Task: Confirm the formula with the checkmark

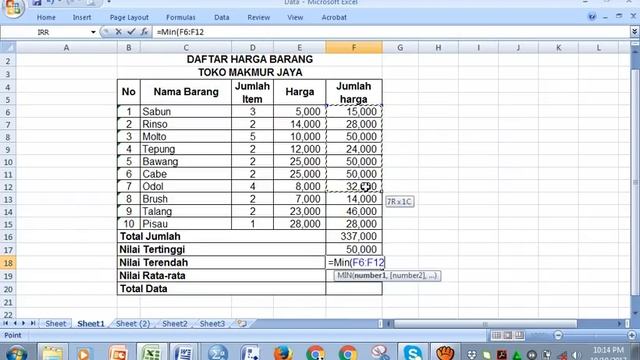Action: (131, 32)
